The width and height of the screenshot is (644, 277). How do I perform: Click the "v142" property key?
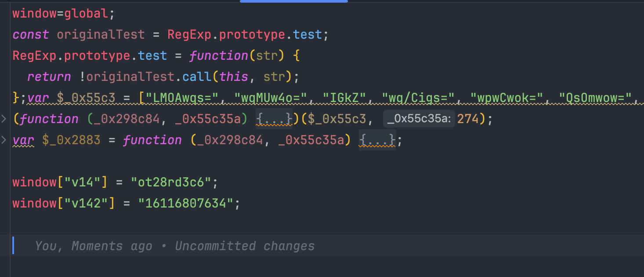tap(86, 203)
